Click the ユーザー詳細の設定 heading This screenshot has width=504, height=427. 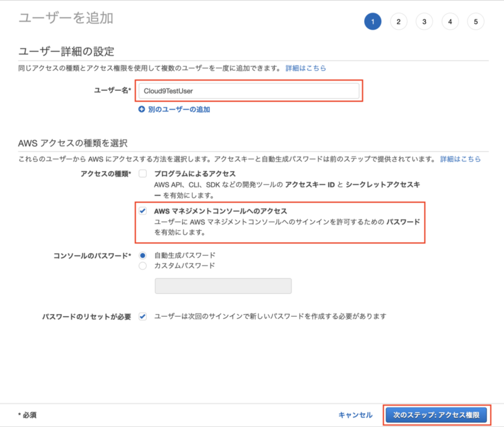pos(66,52)
